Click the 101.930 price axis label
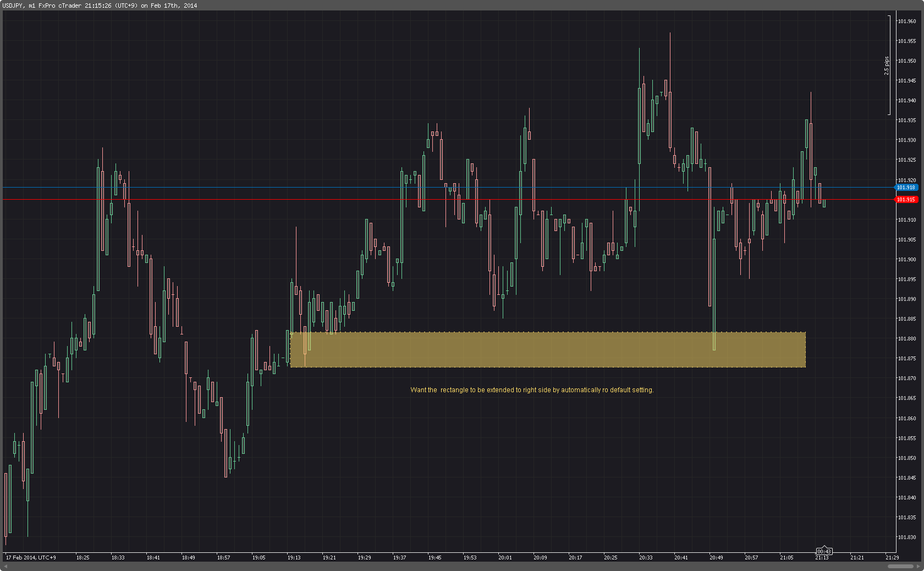Image resolution: width=924 pixels, height=571 pixels. pyautogui.click(x=907, y=140)
